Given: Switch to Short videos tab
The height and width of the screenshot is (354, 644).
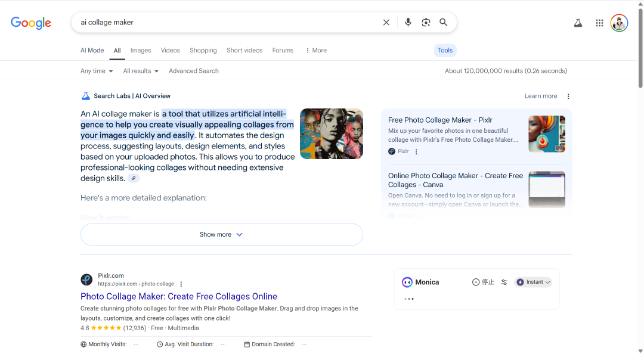Looking at the screenshot, I should 244,51.
